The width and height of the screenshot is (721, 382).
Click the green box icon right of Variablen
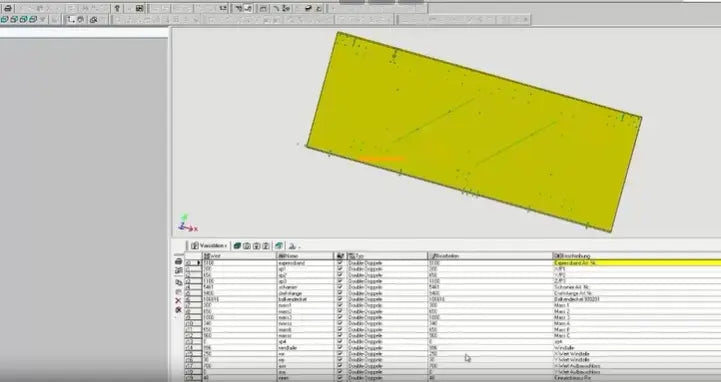pos(237,246)
